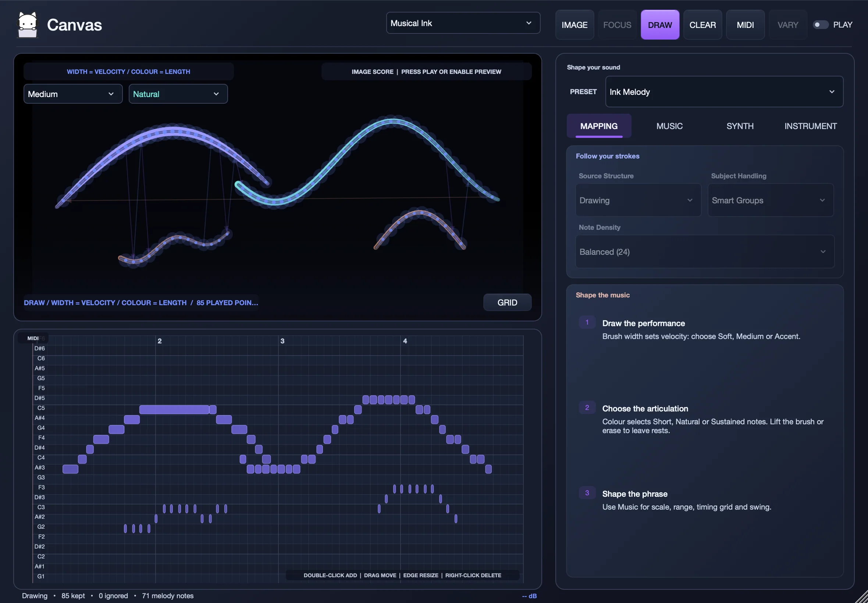Open the Musical Ink mode dropdown
Image resolution: width=868 pixels, height=603 pixels.
pos(463,23)
